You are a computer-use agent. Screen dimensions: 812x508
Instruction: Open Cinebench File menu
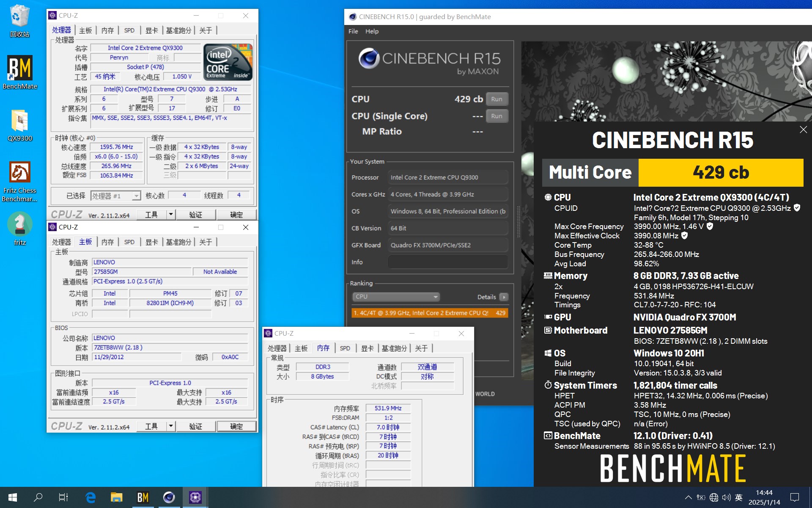353,31
